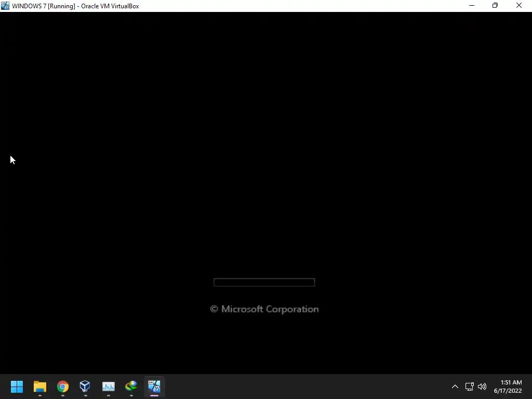532x399 pixels.
Task: Minimize the VirtualBox VM window
Action: tap(472, 6)
